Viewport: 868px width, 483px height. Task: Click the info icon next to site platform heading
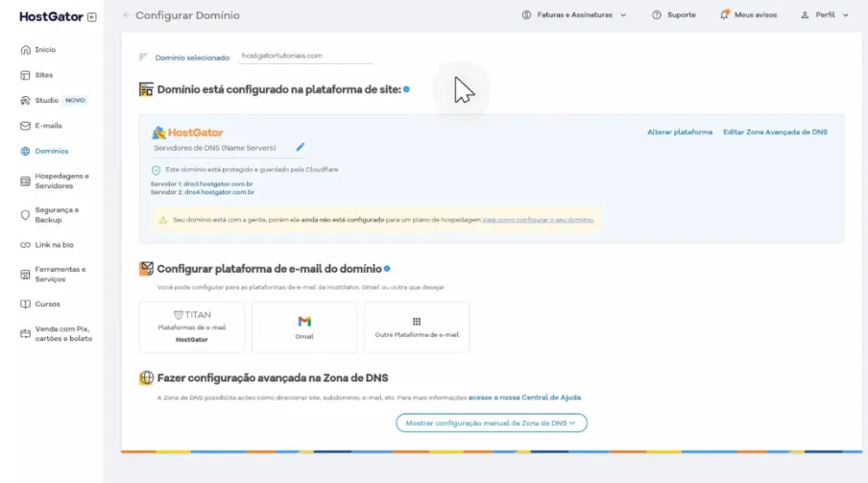(407, 89)
